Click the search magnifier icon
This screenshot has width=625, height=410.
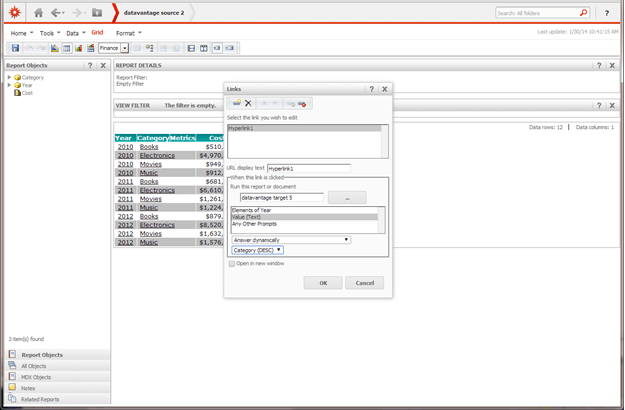click(584, 13)
